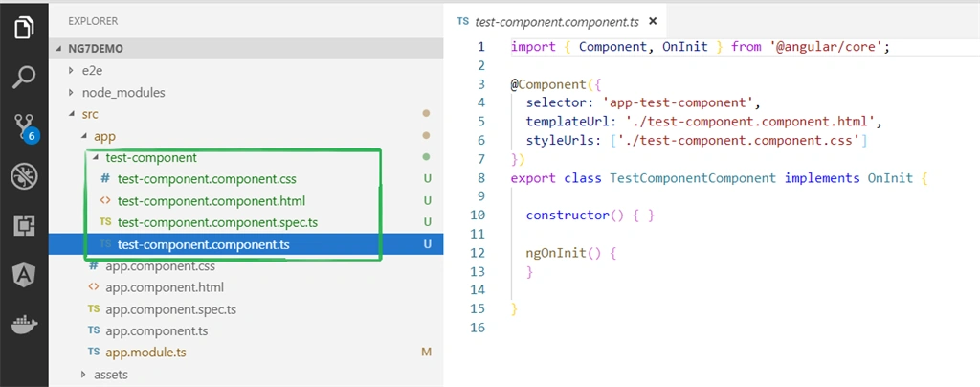
Task: Click the HTML icon of test-component.component.html
Action: click(105, 201)
